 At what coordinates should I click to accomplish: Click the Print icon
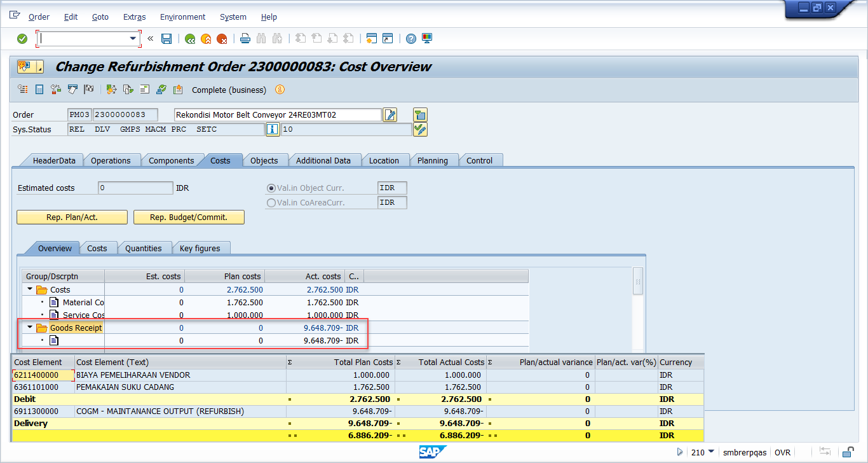click(x=245, y=39)
